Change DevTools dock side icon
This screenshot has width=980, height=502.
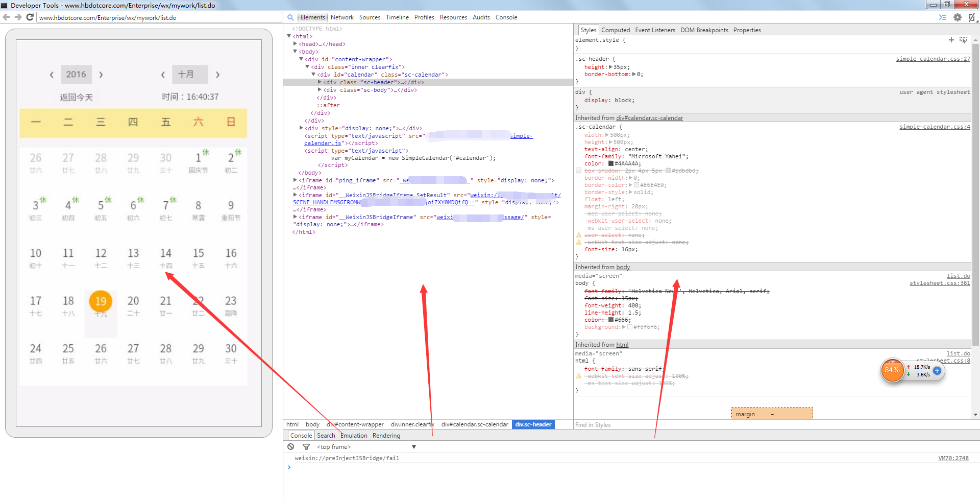pos(972,17)
